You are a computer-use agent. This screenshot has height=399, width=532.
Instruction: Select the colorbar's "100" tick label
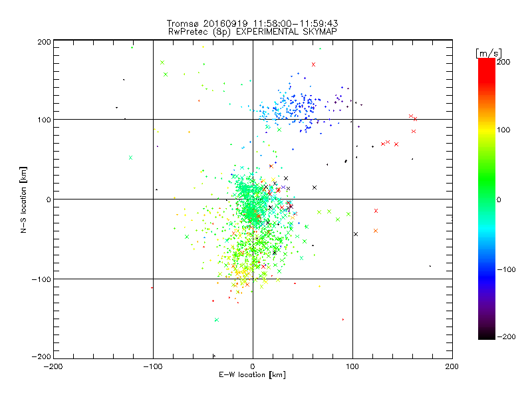[x=503, y=130]
